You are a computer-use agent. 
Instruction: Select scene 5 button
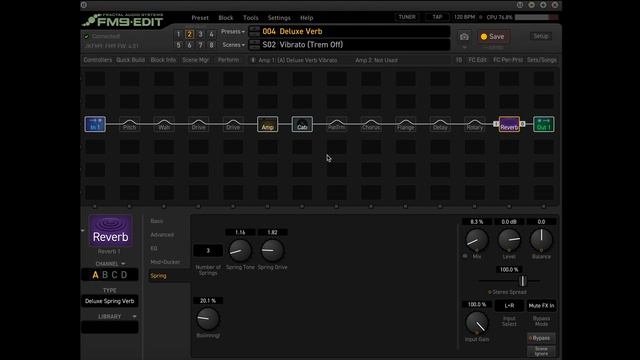pyautogui.click(x=178, y=45)
